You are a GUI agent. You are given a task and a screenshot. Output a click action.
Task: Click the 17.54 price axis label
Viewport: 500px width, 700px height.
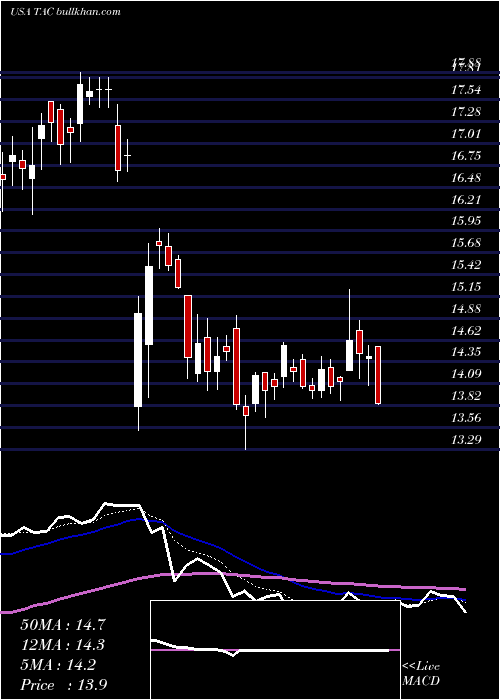click(466, 90)
